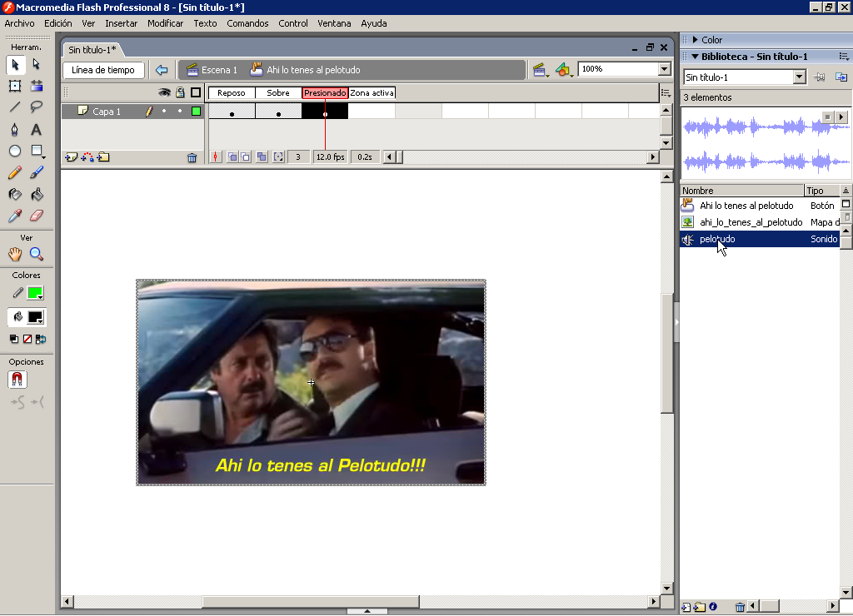Go to Escena 1 breadcrumb

point(212,70)
